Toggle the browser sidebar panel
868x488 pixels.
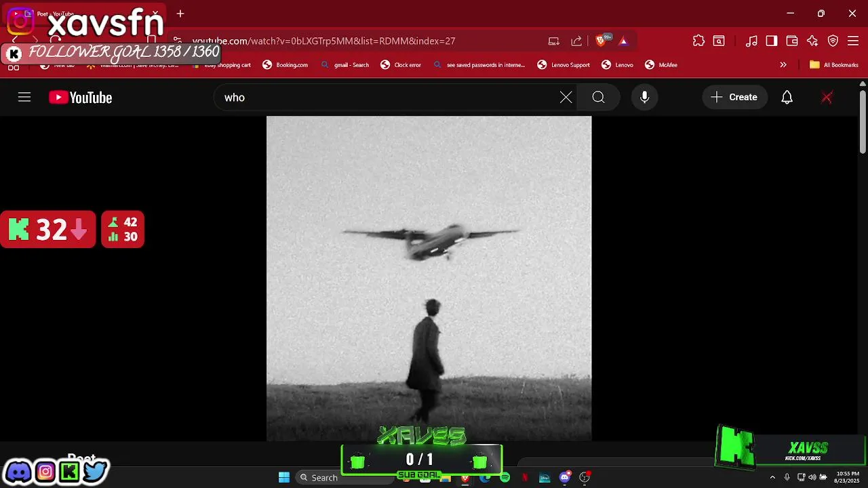772,41
